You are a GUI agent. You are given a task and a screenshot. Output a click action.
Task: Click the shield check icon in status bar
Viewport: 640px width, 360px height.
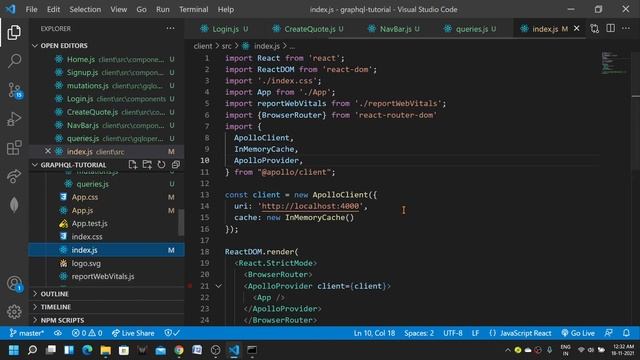click(172, 333)
